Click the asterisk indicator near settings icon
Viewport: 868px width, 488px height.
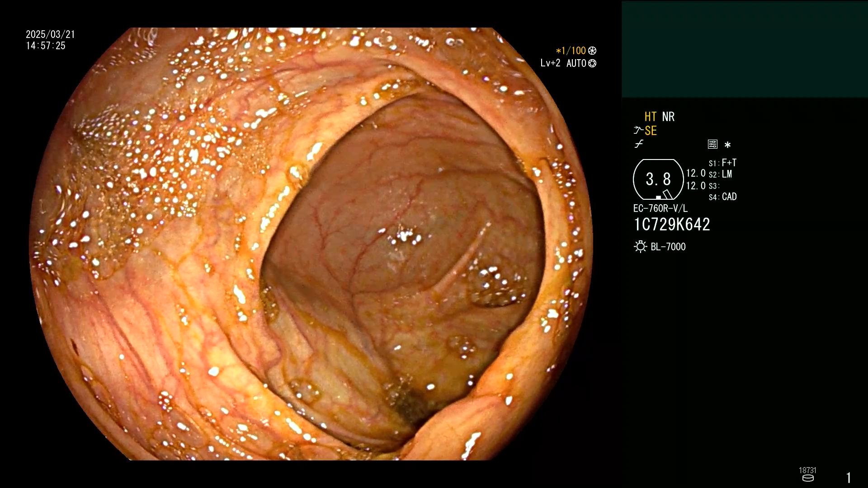click(727, 145)
